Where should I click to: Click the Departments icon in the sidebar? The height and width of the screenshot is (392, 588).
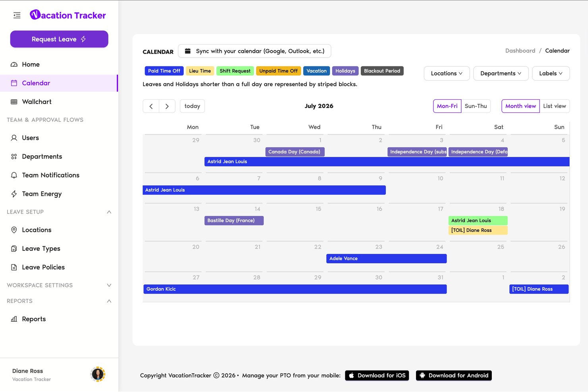pos(14,156)
